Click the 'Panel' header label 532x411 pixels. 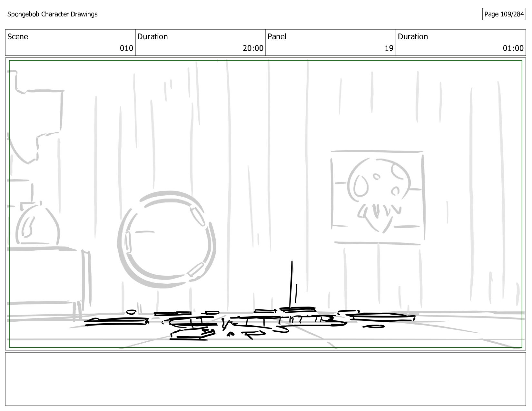(x=277, y=36)
